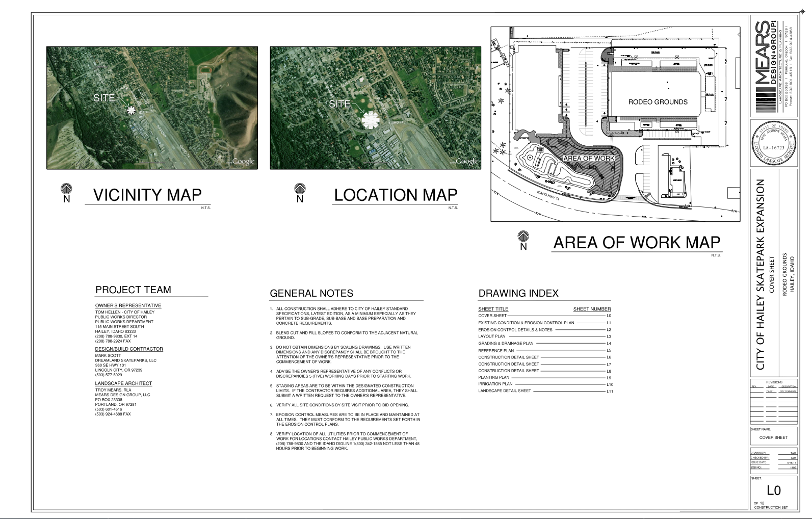Viewport: 812px width, 519px height.
Task: Click the DRAWN BY field in title block
Action: (773, 453)
